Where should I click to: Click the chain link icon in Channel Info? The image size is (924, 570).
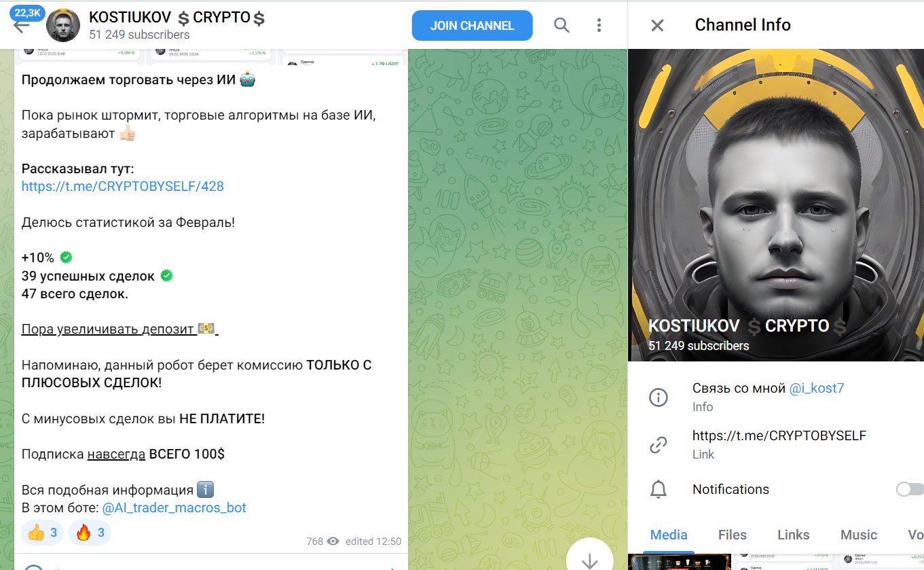pos(658,445)
